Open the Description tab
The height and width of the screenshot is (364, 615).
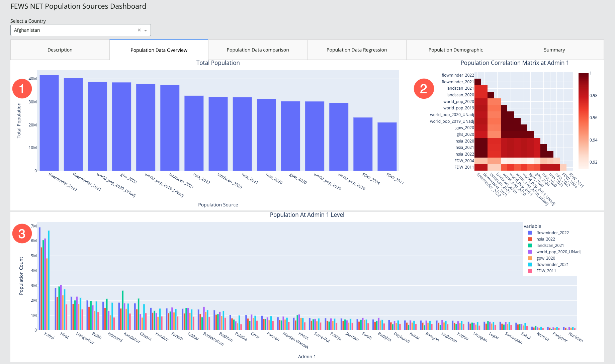pos(60,50)
